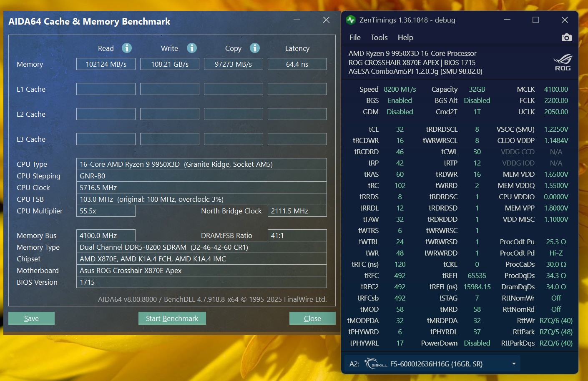This screenshot has width=588, height=381.
Task: Click the ROG logo in ZenTimings
Action: pos(563,62)
